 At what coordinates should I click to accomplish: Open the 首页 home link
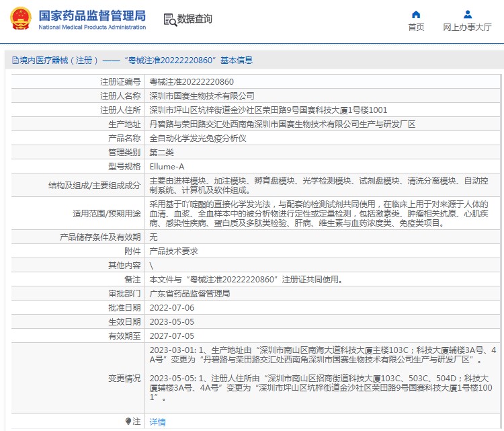416,28
